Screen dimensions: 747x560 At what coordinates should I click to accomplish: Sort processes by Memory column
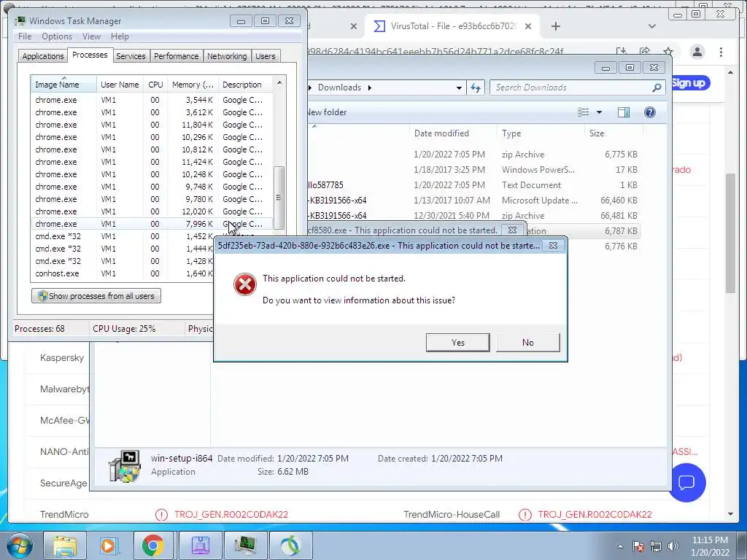(193, 85)
